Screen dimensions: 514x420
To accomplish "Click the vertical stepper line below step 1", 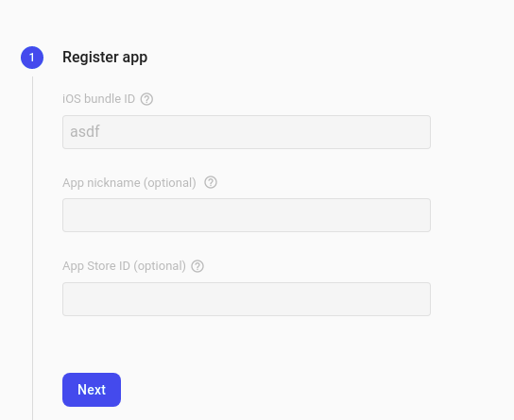I will click(32, 248).
